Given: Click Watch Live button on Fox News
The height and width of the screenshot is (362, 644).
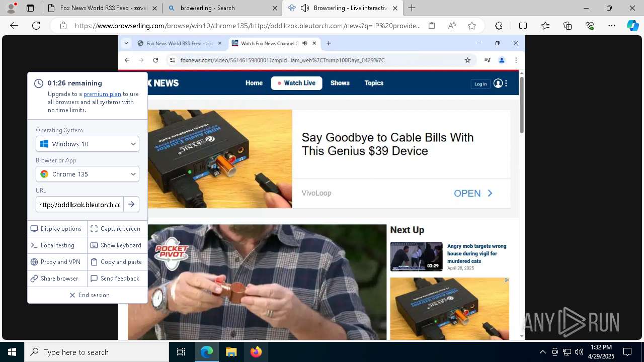Looking at the screenshot, I should (x=296, y=83).
